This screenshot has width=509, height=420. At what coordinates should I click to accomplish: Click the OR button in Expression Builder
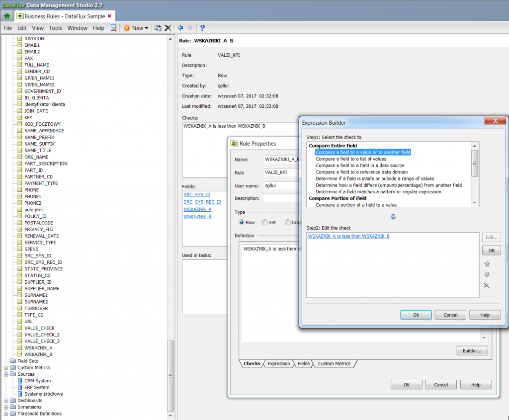click(x=491, y=251)
